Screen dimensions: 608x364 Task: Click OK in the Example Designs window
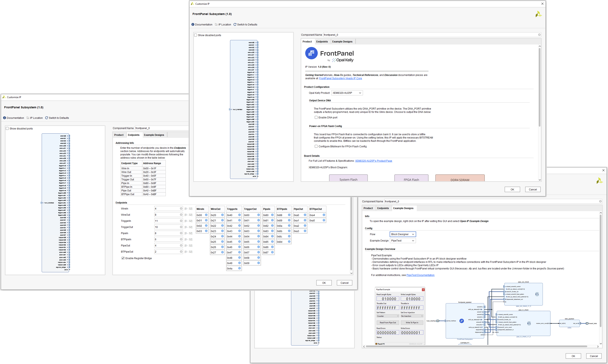tap(573, 356)
